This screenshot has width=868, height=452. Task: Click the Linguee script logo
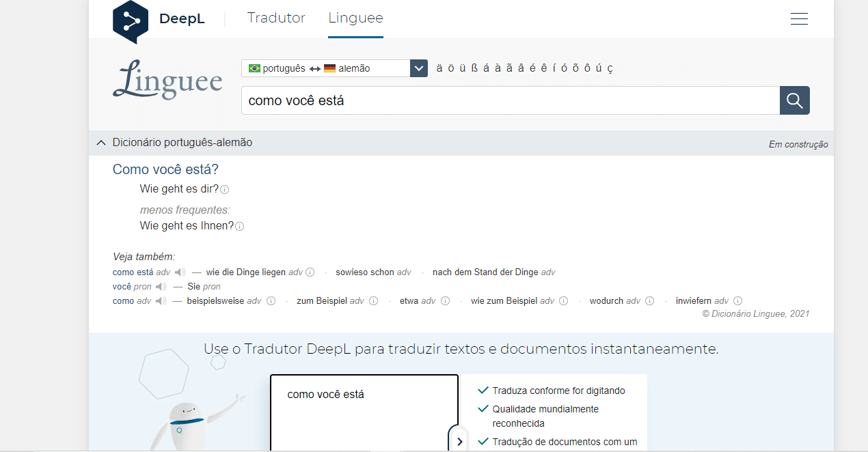[x=167, y=80]
